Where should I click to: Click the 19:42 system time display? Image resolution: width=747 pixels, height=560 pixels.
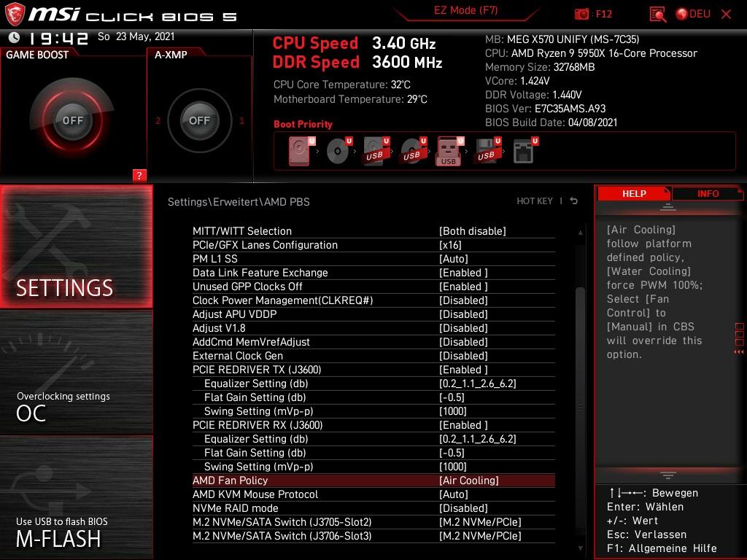[x=59, y=38]
